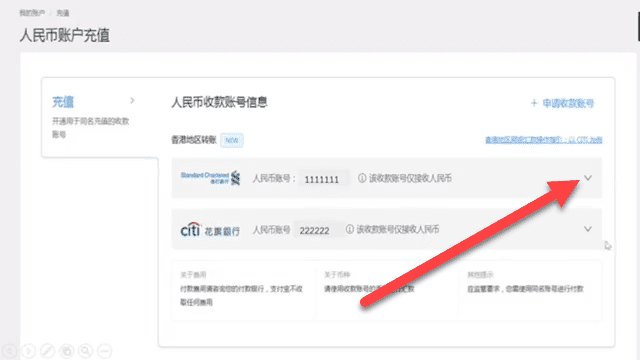Click 该收款账号仅接收人民币 note in Citi row
Image resolution: width=640 pixels, height=360 pixels.
coord(398,229)
